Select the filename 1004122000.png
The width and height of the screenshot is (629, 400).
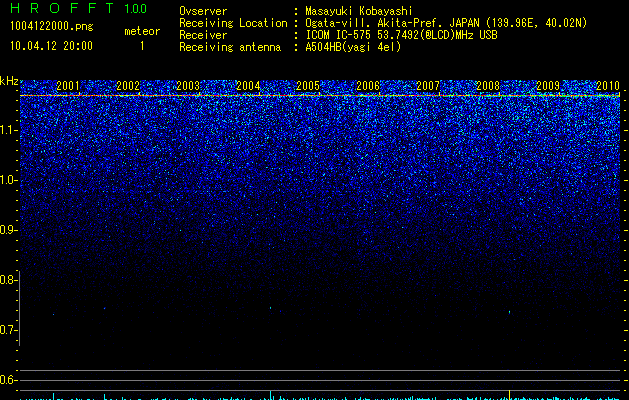click(x=52, y=27)
